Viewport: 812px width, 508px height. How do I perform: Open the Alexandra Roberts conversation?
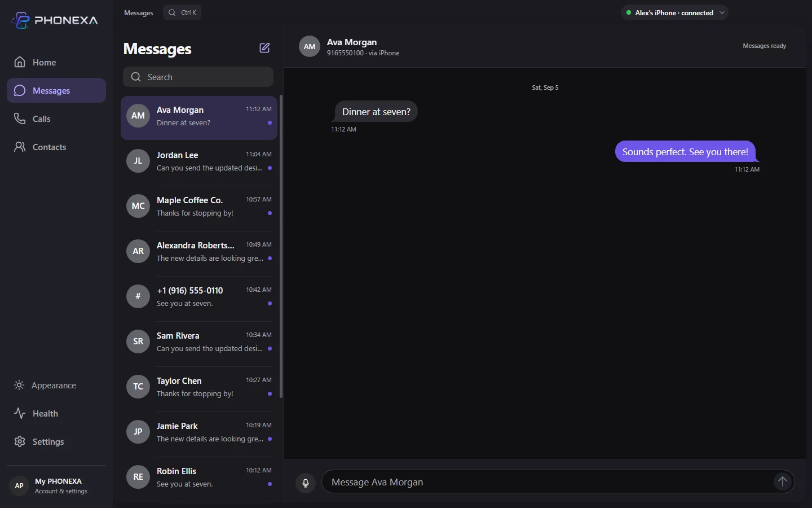pyautogui.click(x=199, y=253)
